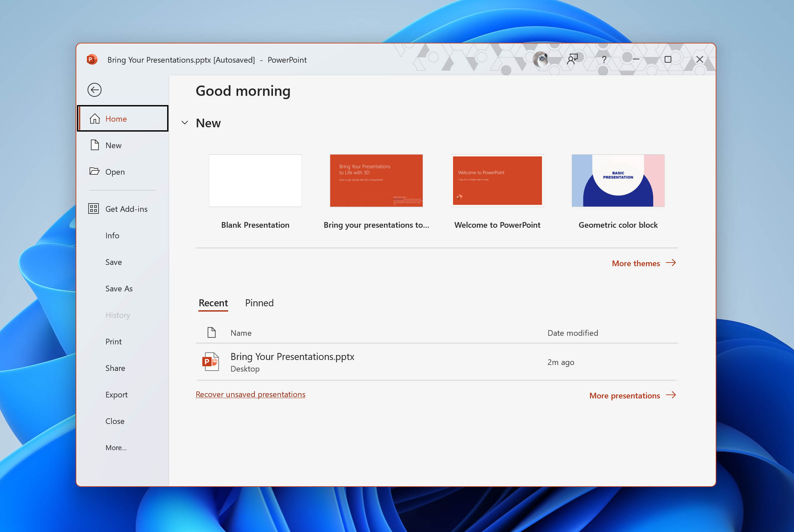Click the Home icon in the sidebar
This screenshot has height=532, width=794.
coord(95,118)
